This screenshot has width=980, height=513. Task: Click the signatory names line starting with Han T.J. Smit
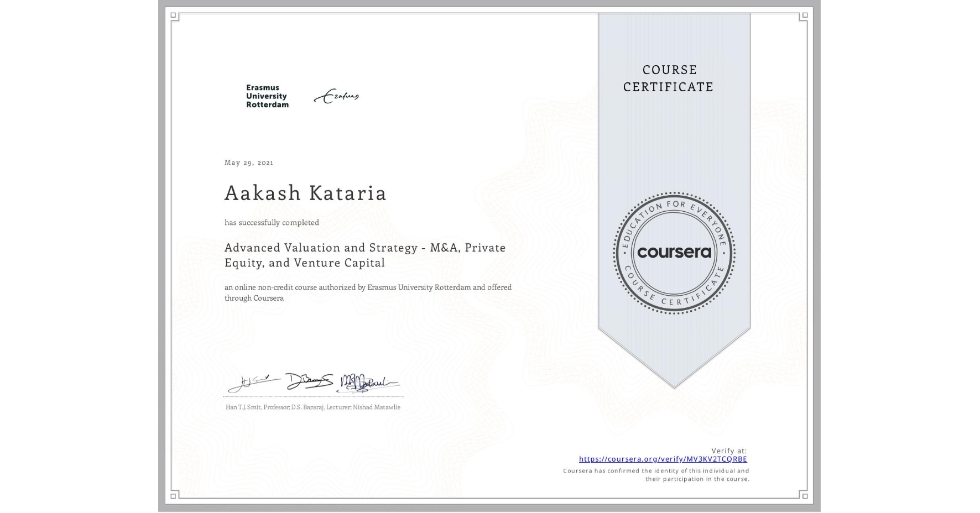click(313, 407)
